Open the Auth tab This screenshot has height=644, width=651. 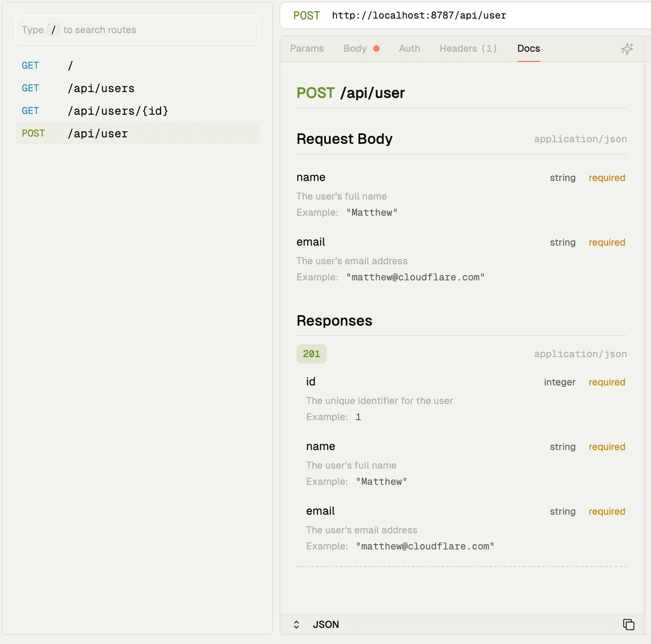(x=409, y=48)
